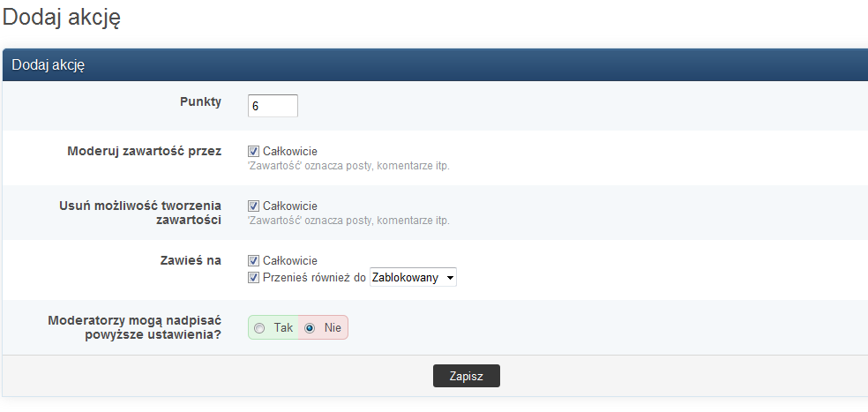Click Całkowicie label text beside Moderuj zawartość przez
Image resolution: width=868 pixels, height=412 pixels.
point(289,152)
